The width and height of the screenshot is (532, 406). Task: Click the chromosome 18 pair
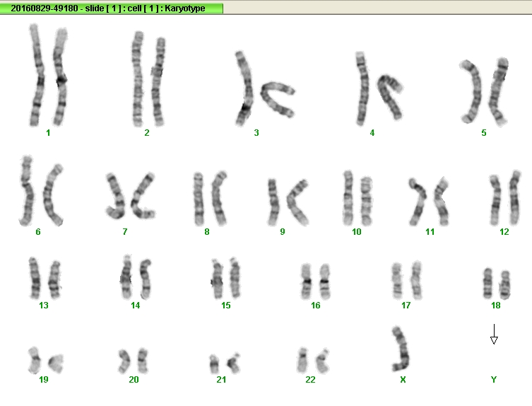[497, 284]
